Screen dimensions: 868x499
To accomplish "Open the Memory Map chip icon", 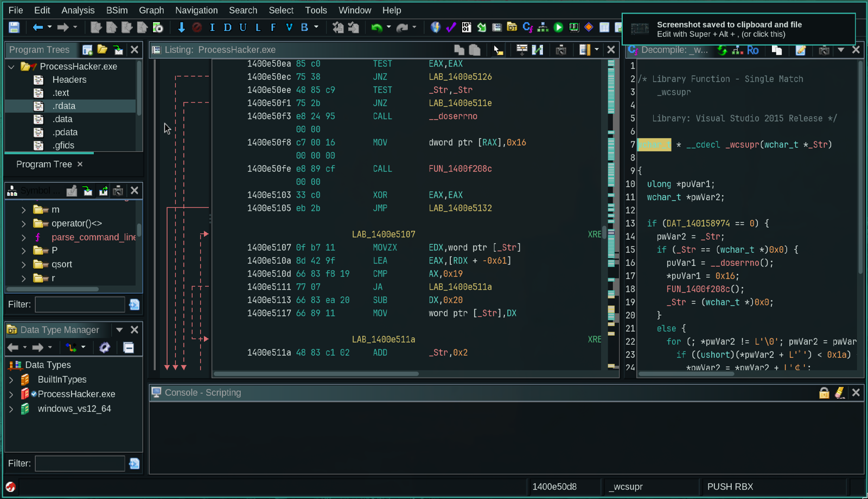I will point(573,27).
